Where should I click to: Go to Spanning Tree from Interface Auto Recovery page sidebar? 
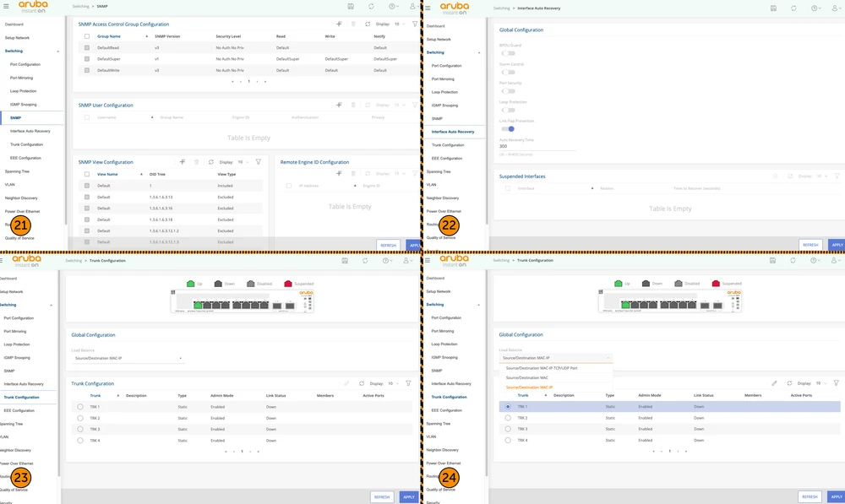[x=439, y=171]
